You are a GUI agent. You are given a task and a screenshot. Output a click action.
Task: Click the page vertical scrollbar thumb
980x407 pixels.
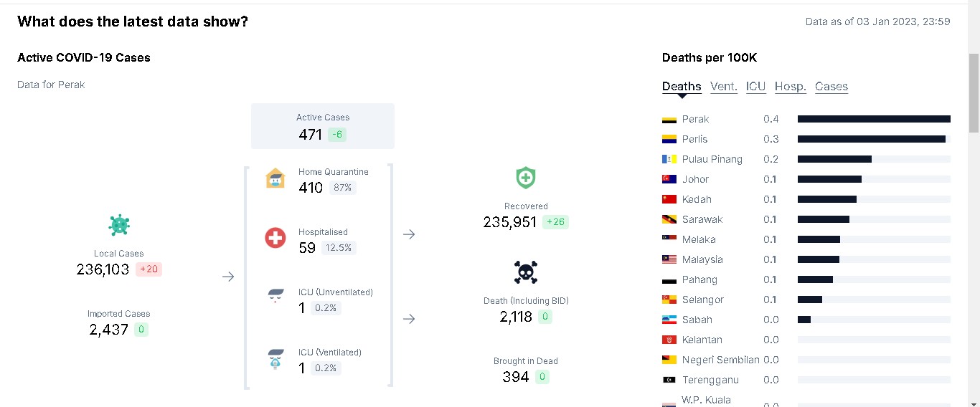[974, 93]
